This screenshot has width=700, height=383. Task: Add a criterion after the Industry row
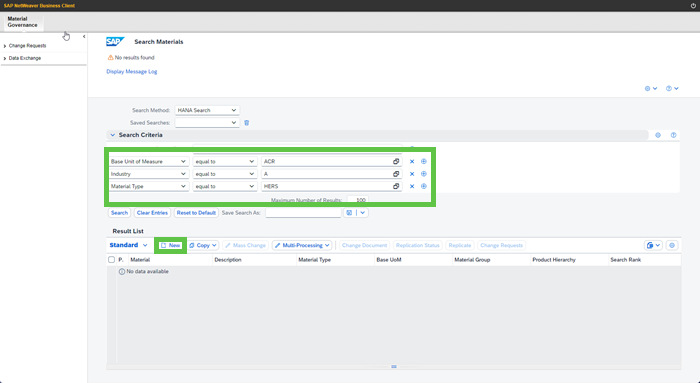click(424, 174)
